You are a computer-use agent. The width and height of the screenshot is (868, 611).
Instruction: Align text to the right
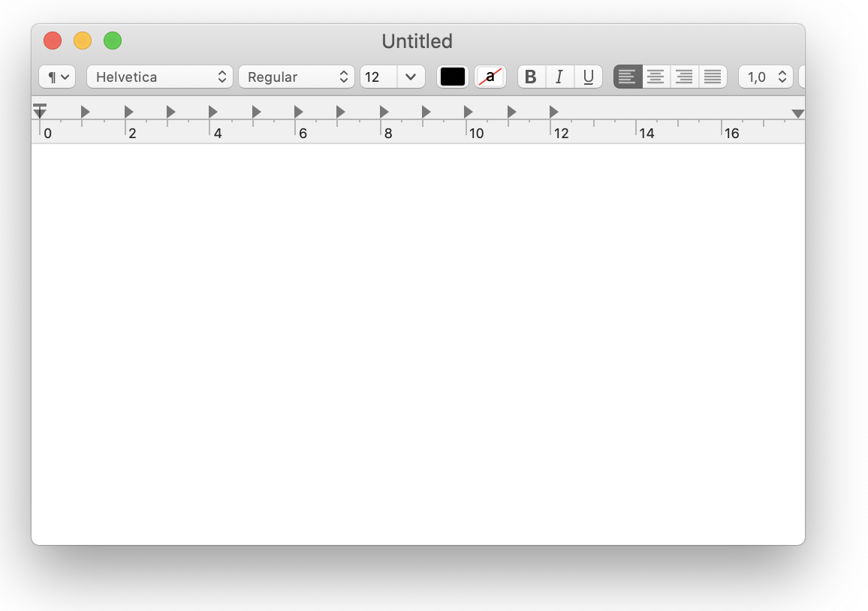pyautogui.click(x=684, y=77)
